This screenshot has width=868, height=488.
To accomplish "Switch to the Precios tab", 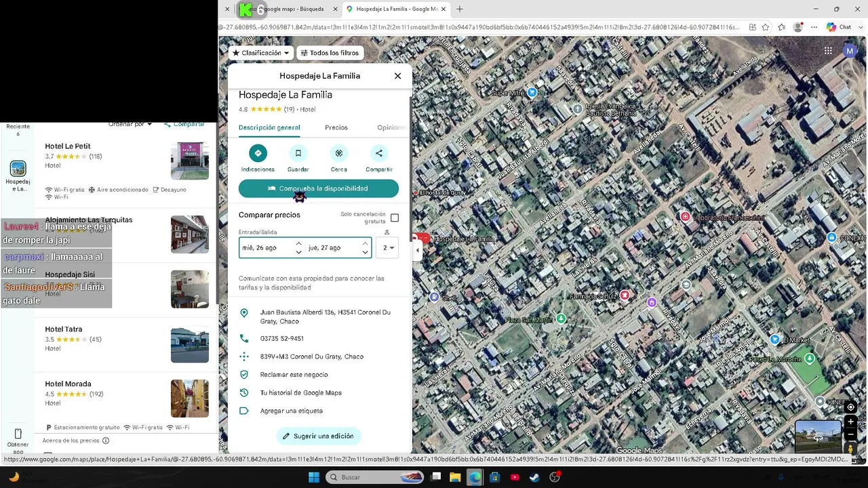I will pos(336,127).
